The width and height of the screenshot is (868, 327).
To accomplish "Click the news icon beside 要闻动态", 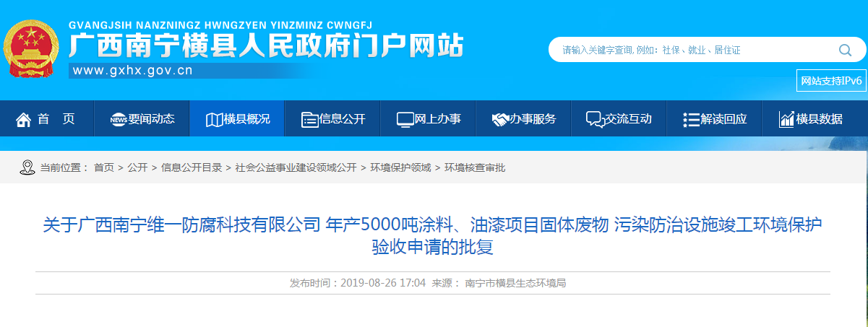I will click(x=119, y=119).
